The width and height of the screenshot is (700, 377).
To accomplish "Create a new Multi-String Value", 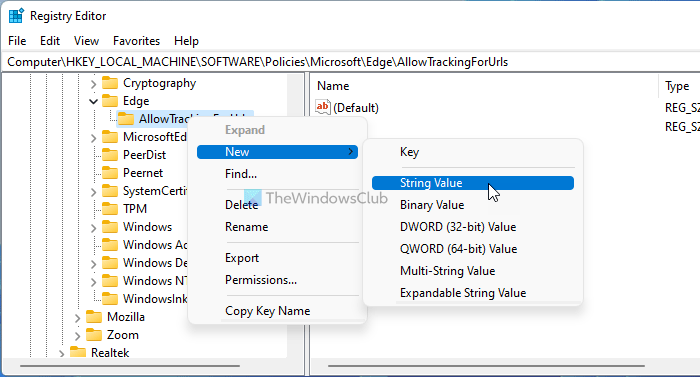I will pos(473,271).
